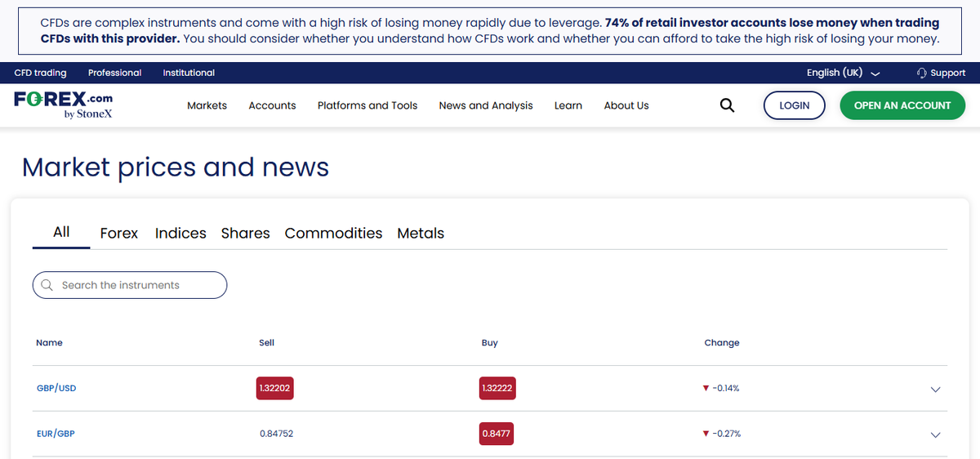980x459 pixels.
Task: Open the English (UK) language dropdown
Action: click(x=843, y=73)
